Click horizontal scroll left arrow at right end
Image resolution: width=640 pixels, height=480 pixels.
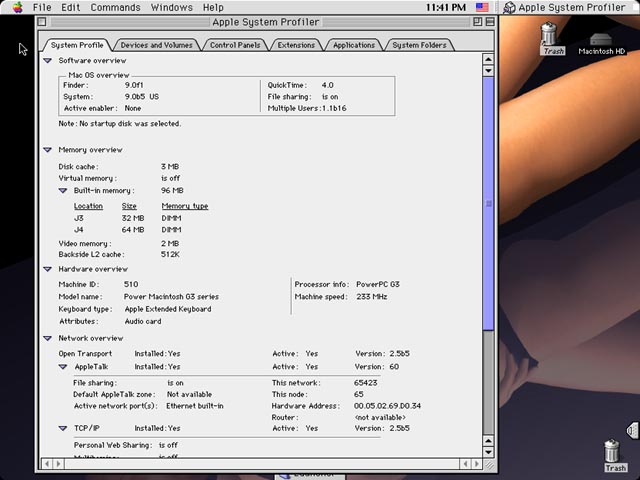click(465, 464)
